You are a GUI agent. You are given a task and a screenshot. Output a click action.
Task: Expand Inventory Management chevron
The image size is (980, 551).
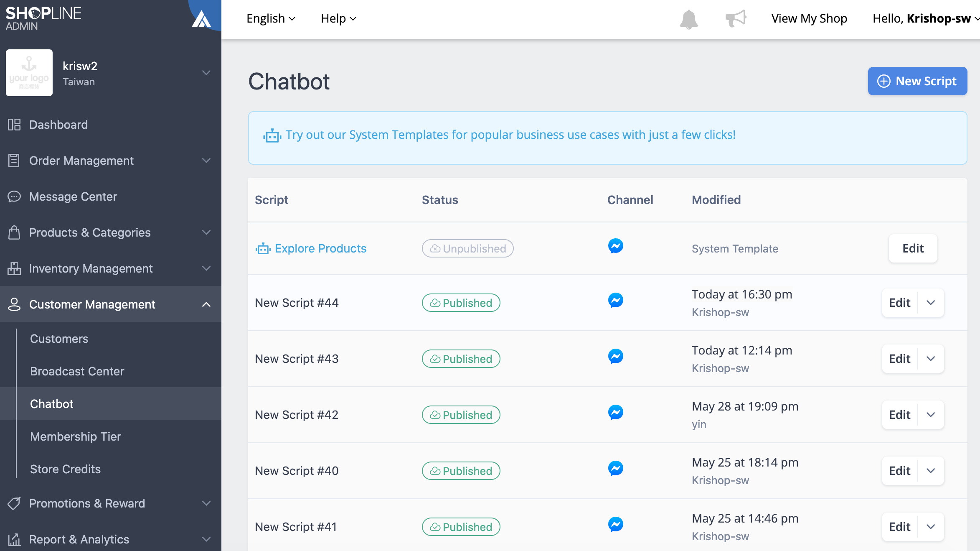click(206, 268)
